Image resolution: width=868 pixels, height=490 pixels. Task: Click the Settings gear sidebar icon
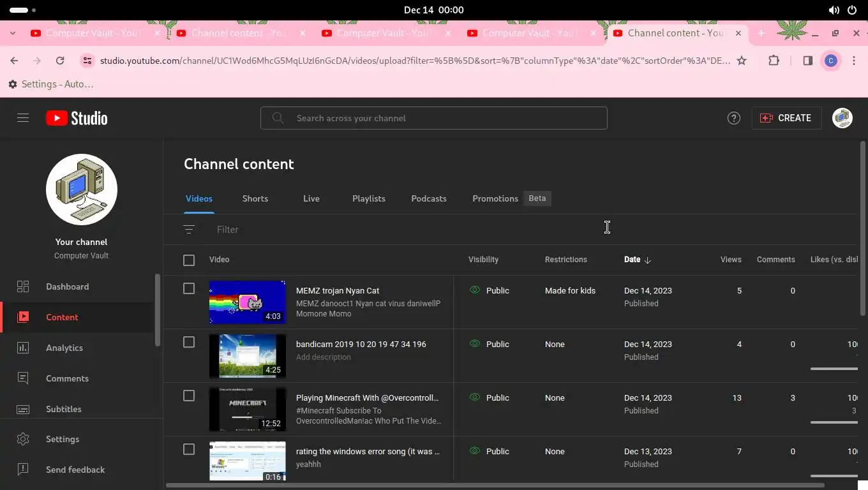click(x=23, y=439)
